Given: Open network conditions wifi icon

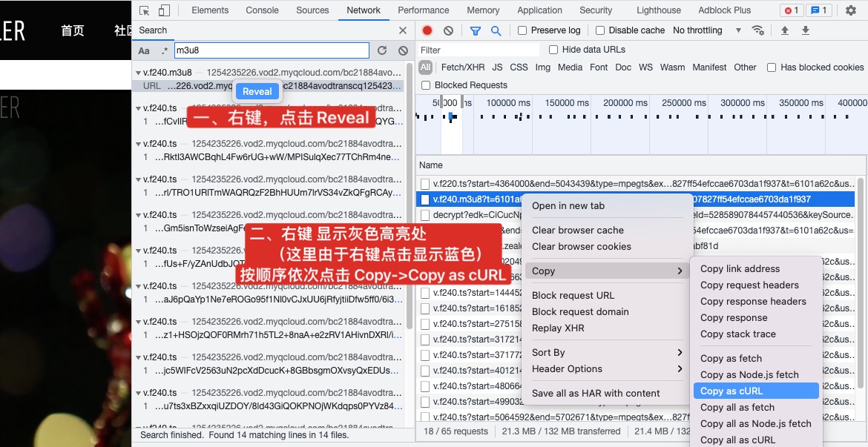Looking at the screenshot, I should (x=758, y=30).
